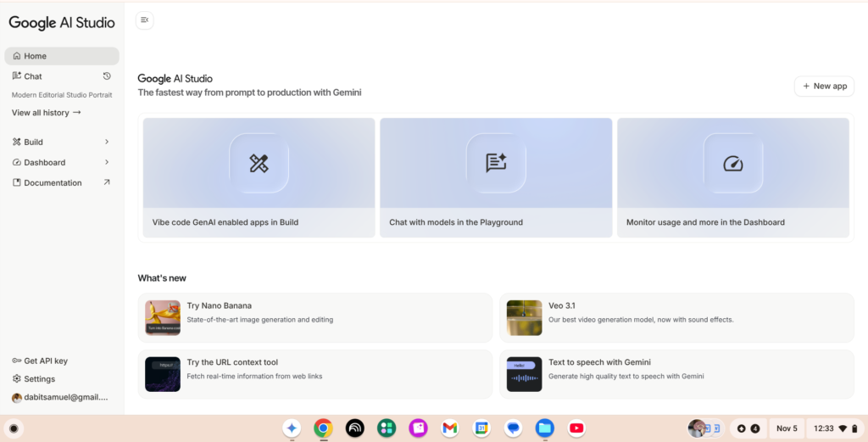This screenshot has height=442, width=868.
Task: Expand the Build menu chevron
Action: [x=107, y=142]
